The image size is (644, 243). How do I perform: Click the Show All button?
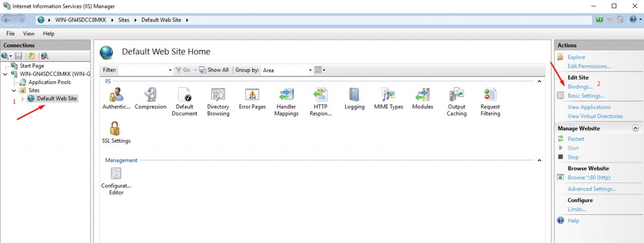click(x=214, y=70)
